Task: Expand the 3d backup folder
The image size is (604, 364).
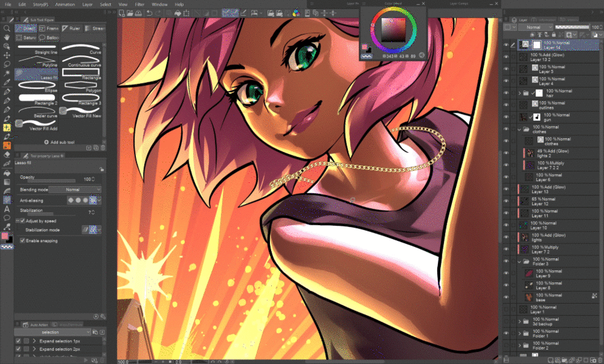Action: pos(520,321)
